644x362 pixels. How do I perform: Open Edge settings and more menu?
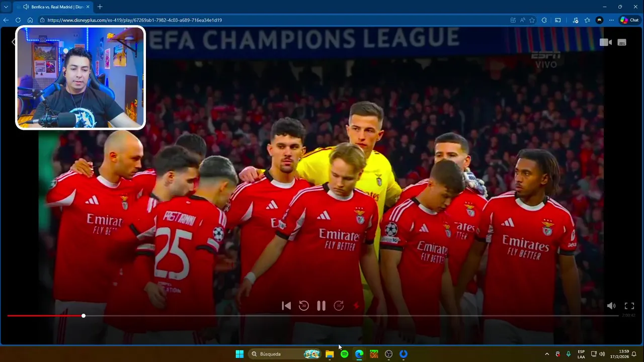click(611, 20)
